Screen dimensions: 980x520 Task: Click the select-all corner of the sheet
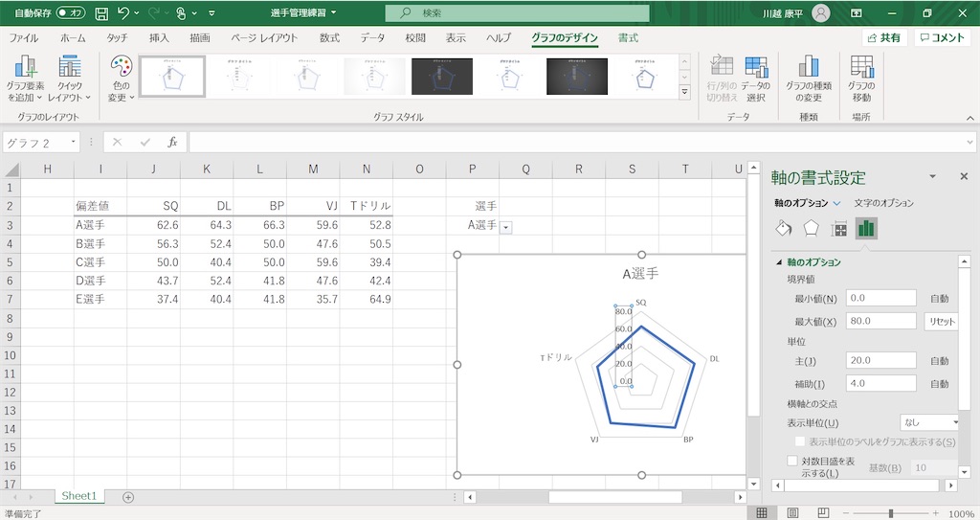[x=11, y=170]
